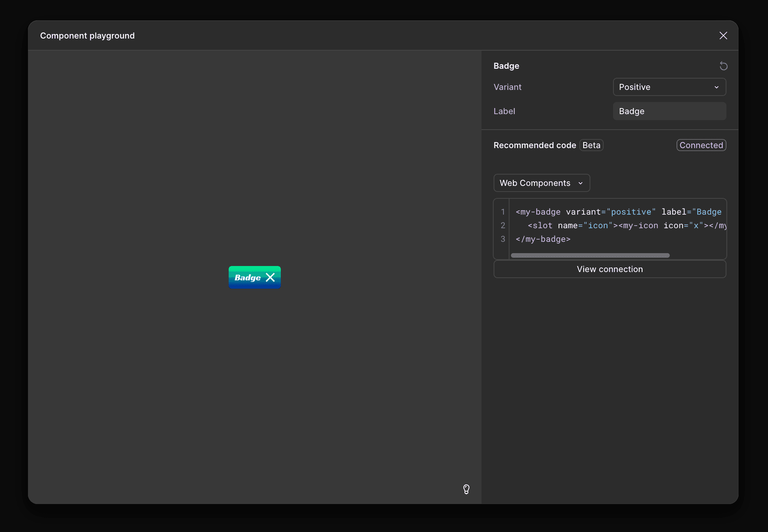Click the Beta tag next to Recommended code

point(591,145)
